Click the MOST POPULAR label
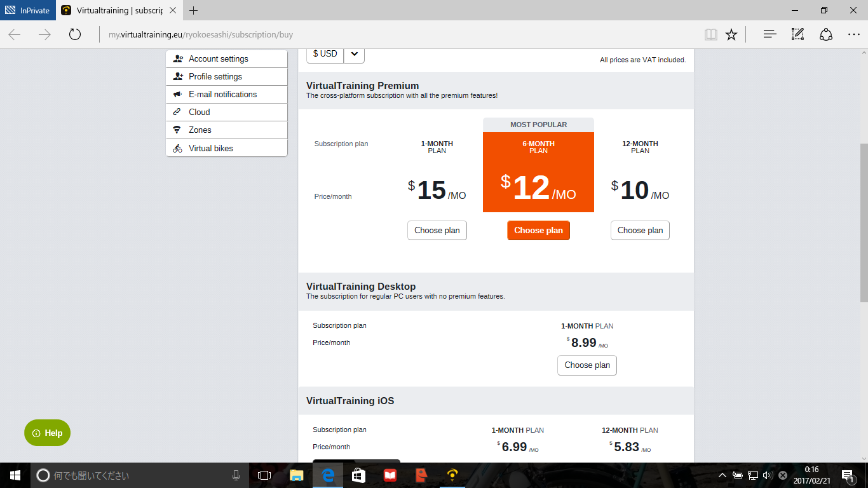The width and height of the screenshot is (868, 488). click(539, 125)
